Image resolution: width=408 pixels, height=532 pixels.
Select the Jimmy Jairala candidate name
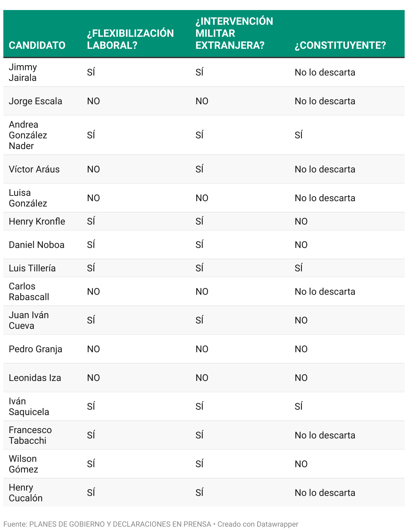coord(23,72)
